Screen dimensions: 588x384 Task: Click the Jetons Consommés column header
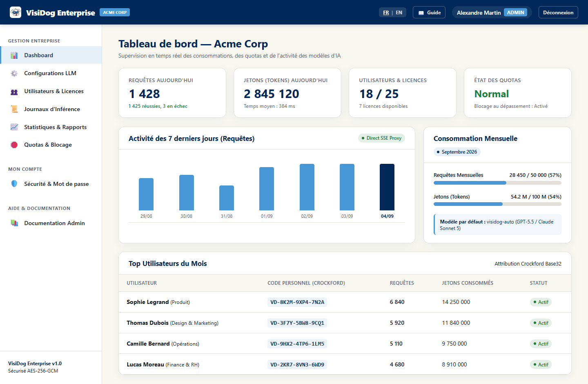pos(468,283)
